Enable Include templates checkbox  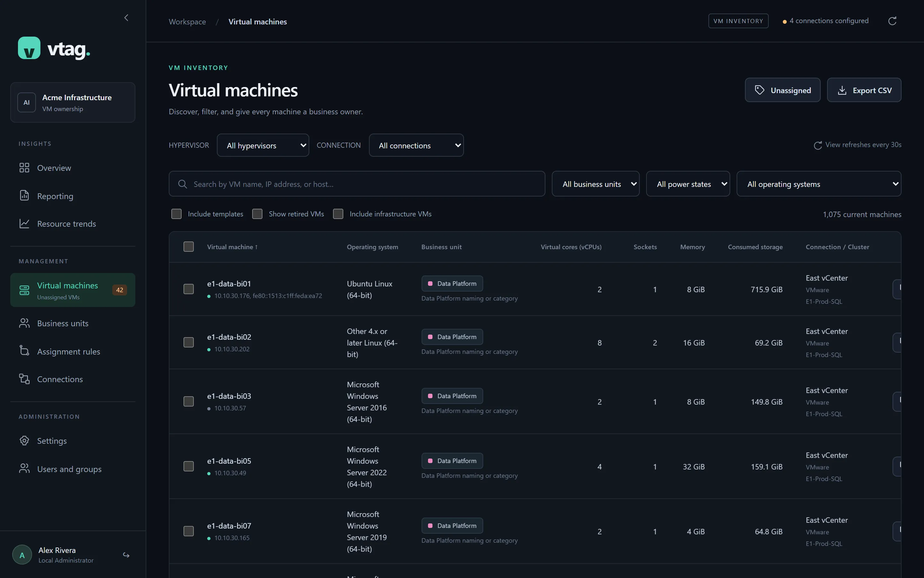pos(176,214)
